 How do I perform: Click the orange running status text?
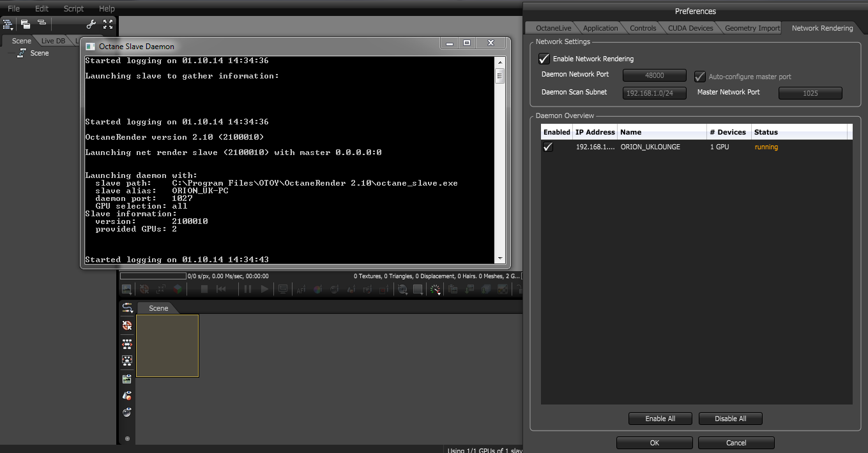click(x=766, y=147)
